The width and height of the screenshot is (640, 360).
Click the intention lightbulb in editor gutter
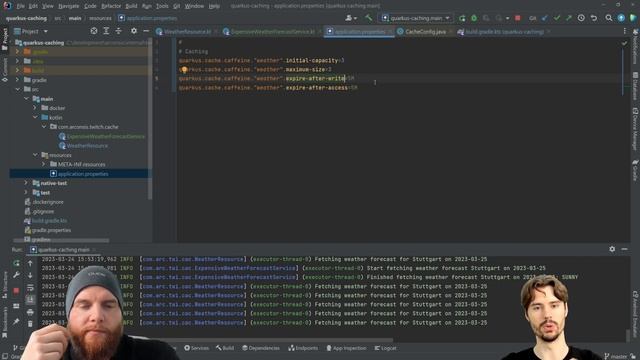[x=184, y=70]
